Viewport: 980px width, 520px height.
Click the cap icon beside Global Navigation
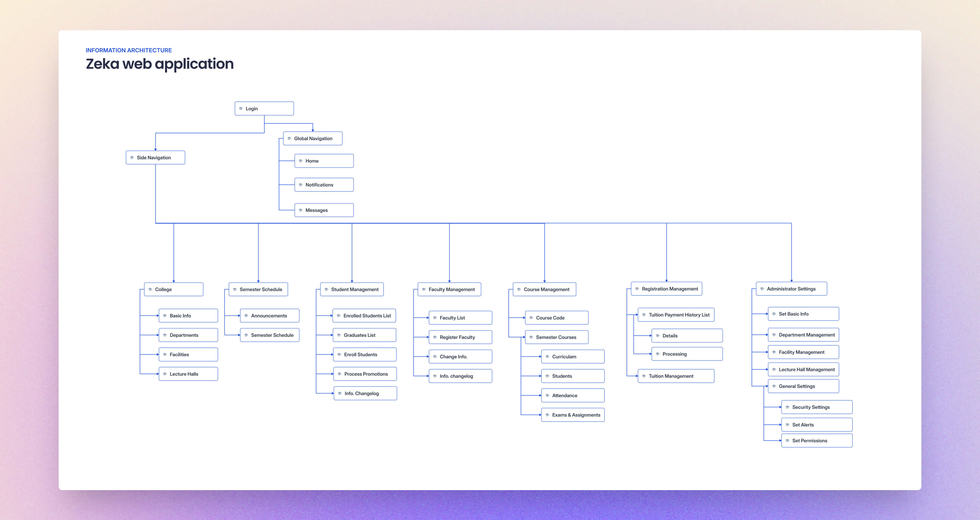tap(289, 138)
